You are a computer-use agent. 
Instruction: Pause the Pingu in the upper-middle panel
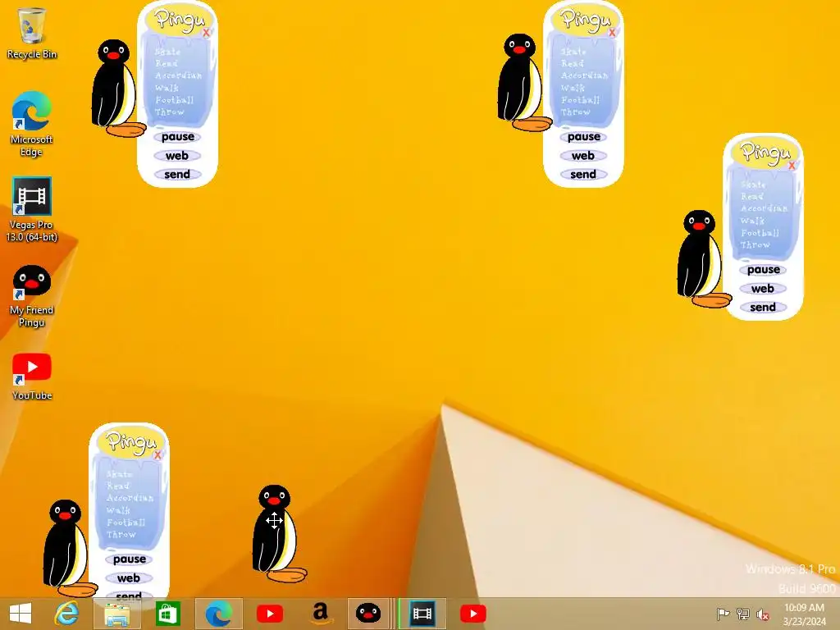click(x=584, y=137)
